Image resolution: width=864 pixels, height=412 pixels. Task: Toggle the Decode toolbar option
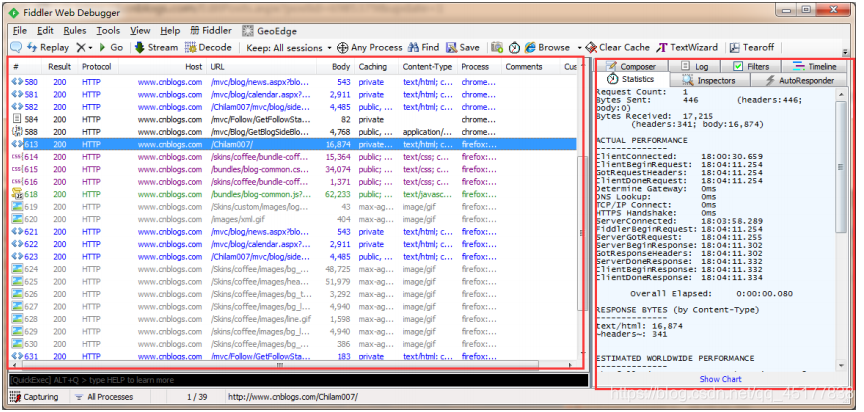[208, 47]
